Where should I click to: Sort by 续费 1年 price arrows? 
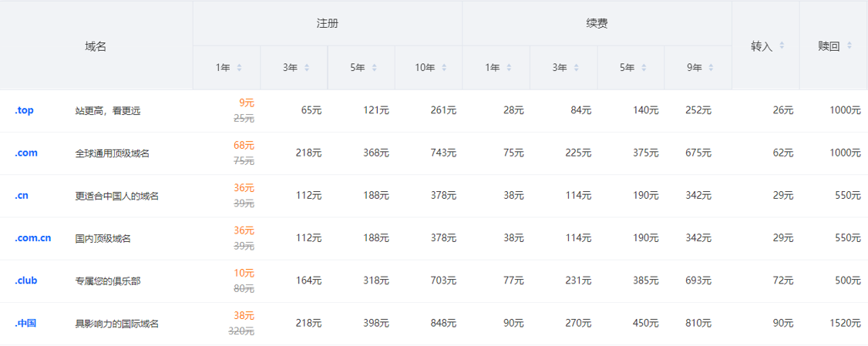[x=509, y=68]
